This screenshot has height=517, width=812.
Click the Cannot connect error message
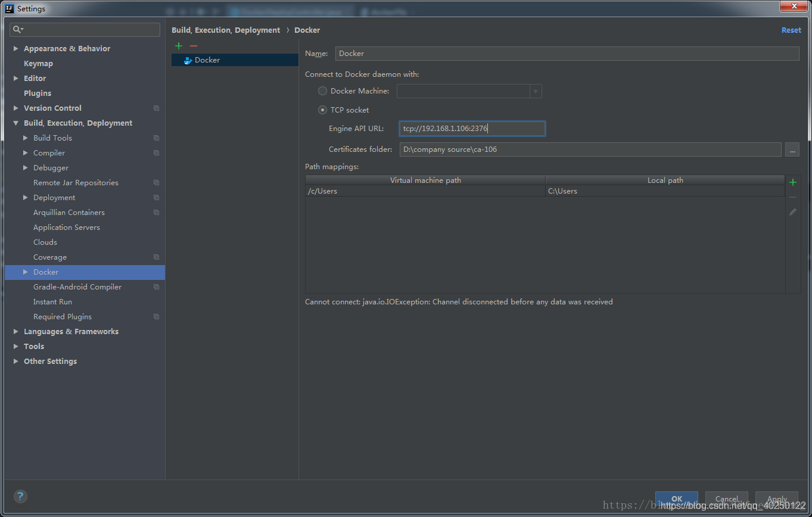[x=459, y=302]
